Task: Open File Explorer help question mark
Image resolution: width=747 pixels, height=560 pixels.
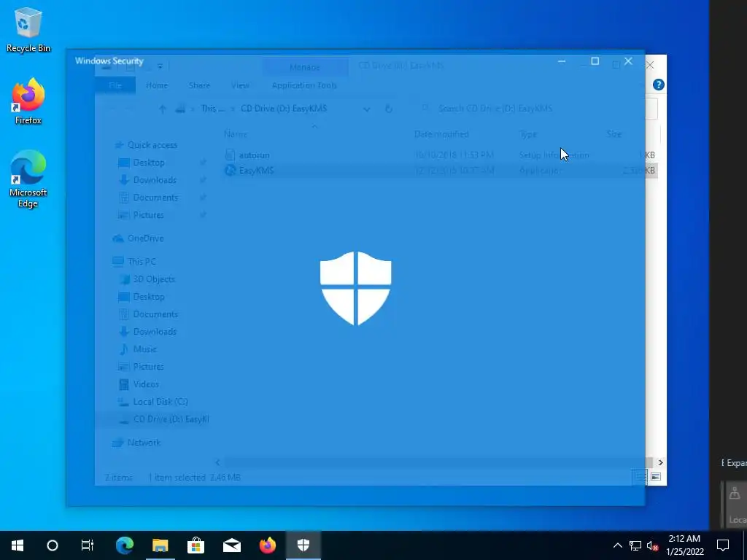Action: point(659,85)
